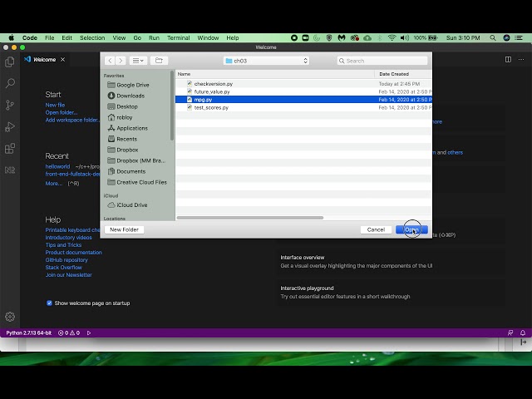The height and width of the screenshot is (399, 532).
Task: Click the Malwarebytes M menu bar icon
Action: tap(342, 37)
